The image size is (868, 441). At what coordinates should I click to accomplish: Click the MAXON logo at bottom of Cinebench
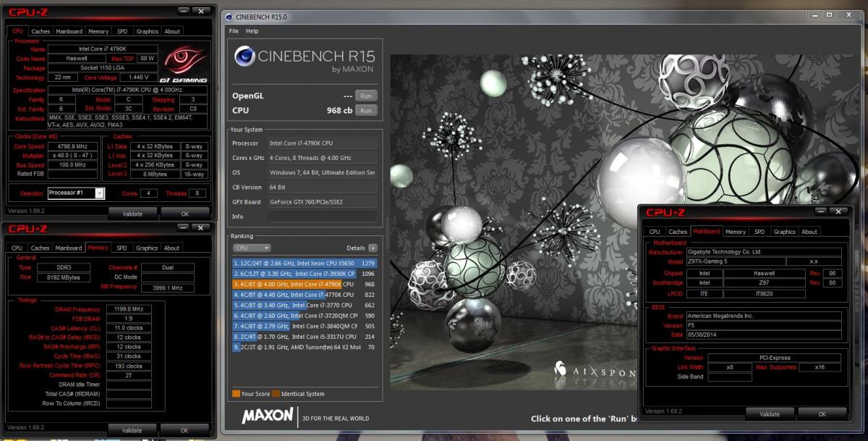tap(268, 416)
